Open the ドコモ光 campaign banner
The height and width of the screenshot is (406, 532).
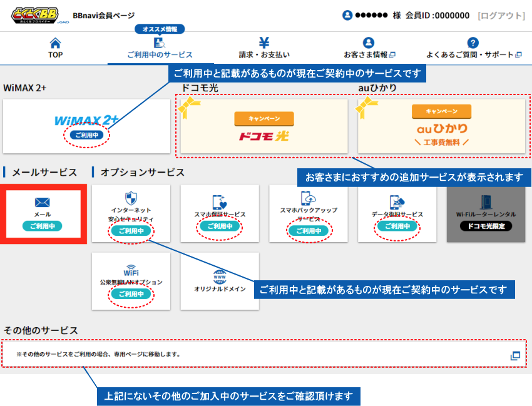264,126
